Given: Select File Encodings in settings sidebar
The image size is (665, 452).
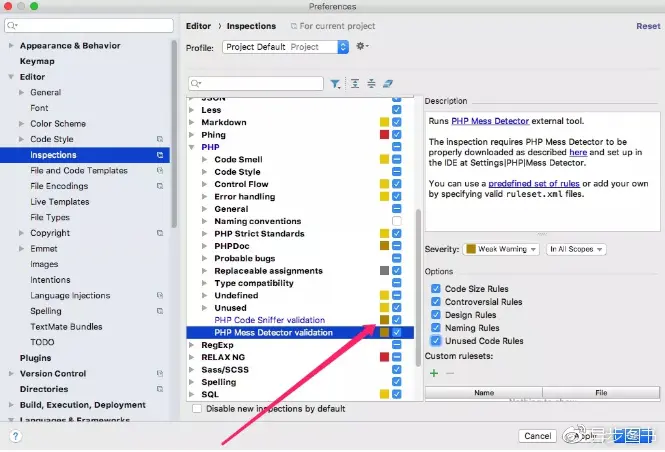Looking at the screenshot, I should (59, 186).
